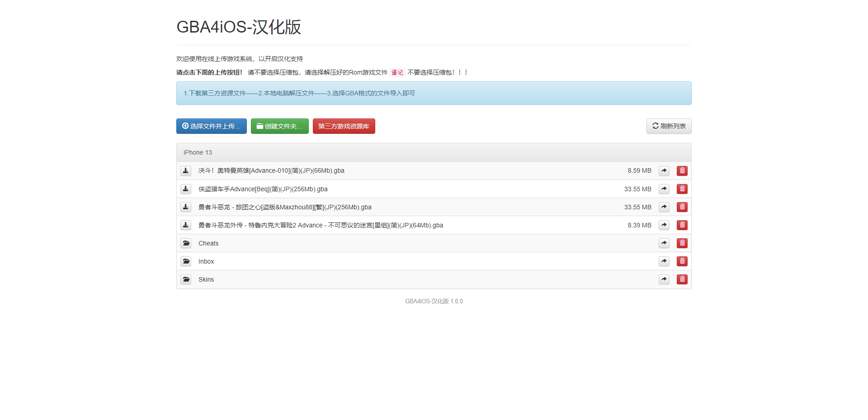Download 决斗！奥特曼英雄 gba file
The image size is (868, 420).
point(186,170)
